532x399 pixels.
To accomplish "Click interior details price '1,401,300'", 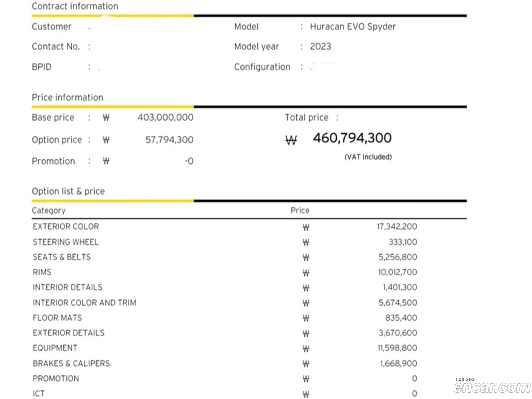I will 400,287.
